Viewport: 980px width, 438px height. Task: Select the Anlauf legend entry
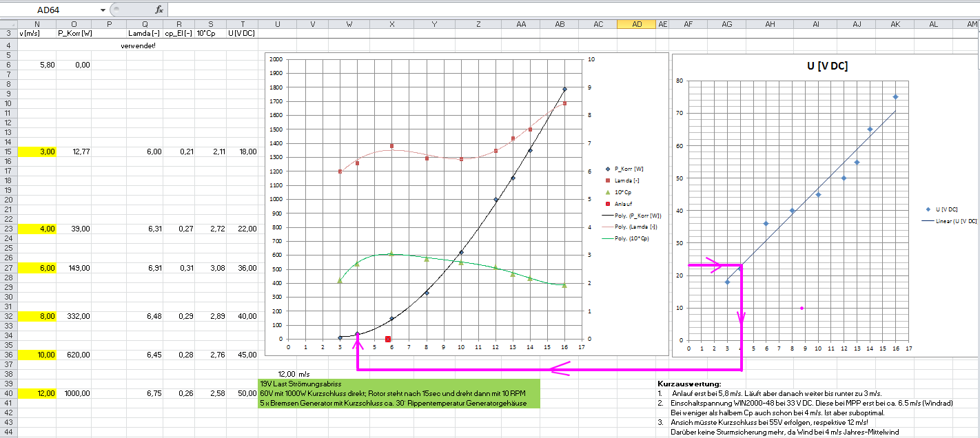[x=624, y=204]
